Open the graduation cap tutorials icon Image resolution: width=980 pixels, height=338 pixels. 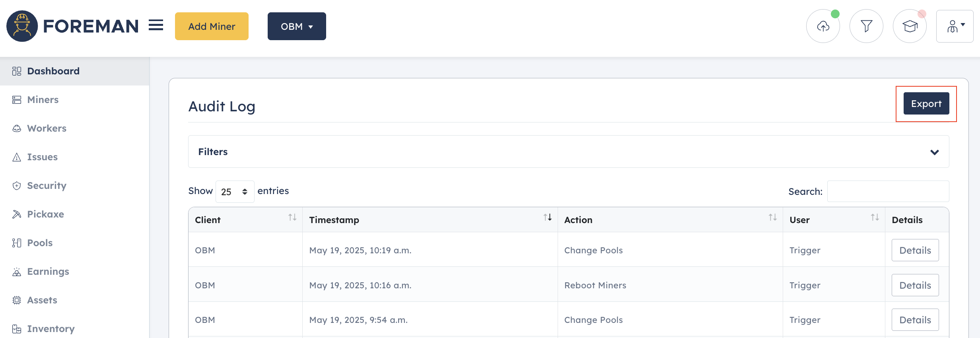click(x=910, y=26)
